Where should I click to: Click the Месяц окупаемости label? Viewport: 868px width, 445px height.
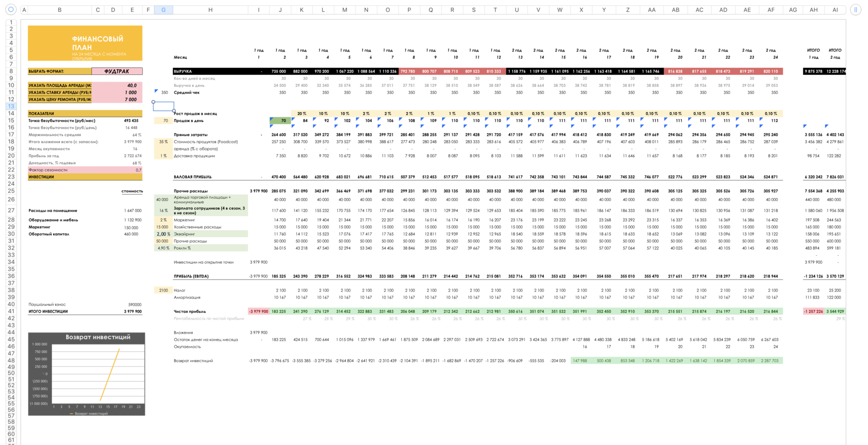[49, 149]
